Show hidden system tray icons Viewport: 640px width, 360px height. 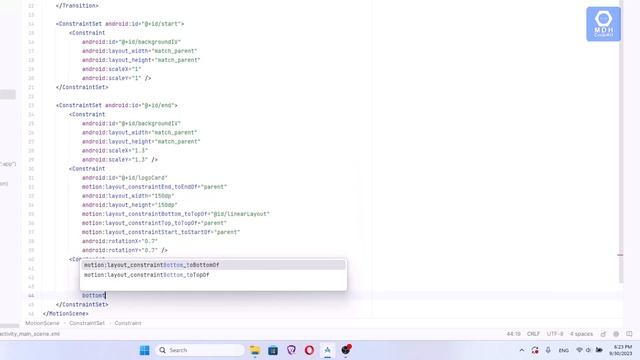click(x=522, y=350)
